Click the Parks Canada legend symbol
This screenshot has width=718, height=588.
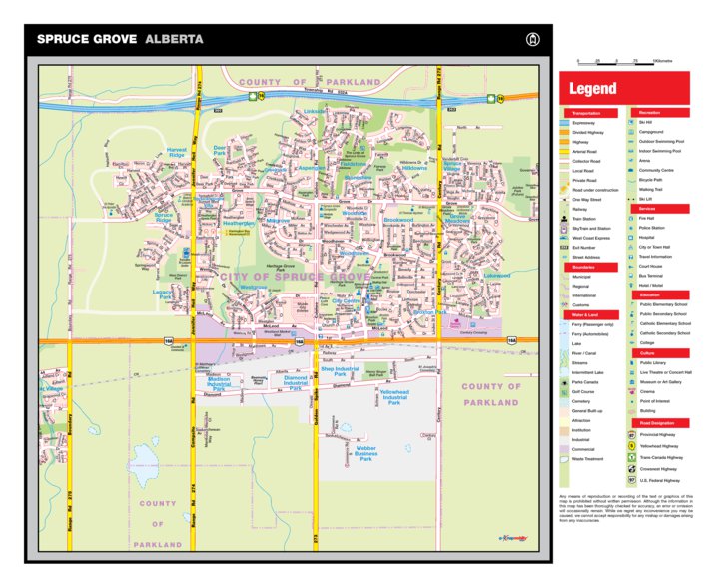[564, 380]
